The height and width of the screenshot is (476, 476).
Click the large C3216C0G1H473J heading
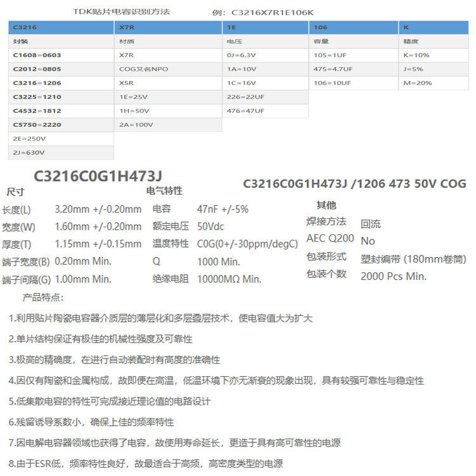[x=98, y=176]
